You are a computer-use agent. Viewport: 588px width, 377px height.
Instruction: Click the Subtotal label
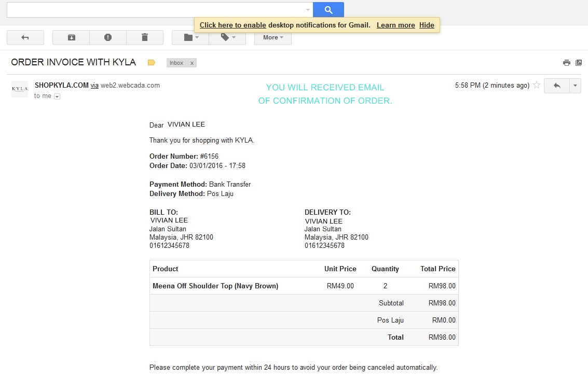pos(391,303)
